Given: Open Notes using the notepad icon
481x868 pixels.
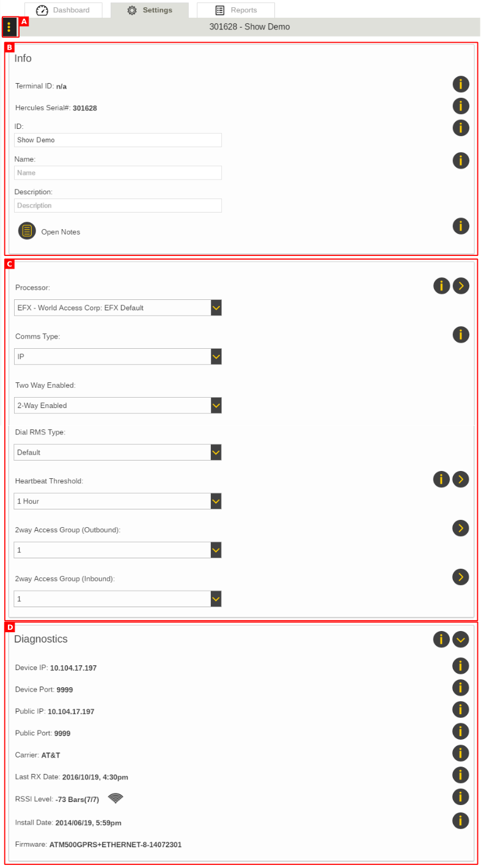Looking at the screenshot, I should tap(27, 231).
